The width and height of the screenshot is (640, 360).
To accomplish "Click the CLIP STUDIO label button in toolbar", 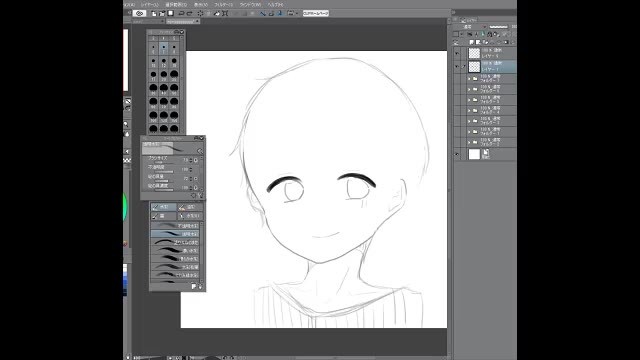I will 316,13.
